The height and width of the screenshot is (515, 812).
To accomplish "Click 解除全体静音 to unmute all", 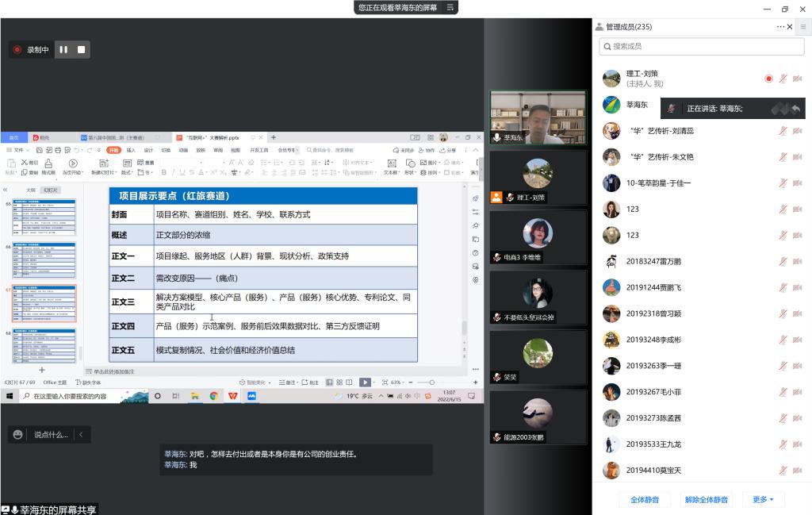I will (706, 499).
